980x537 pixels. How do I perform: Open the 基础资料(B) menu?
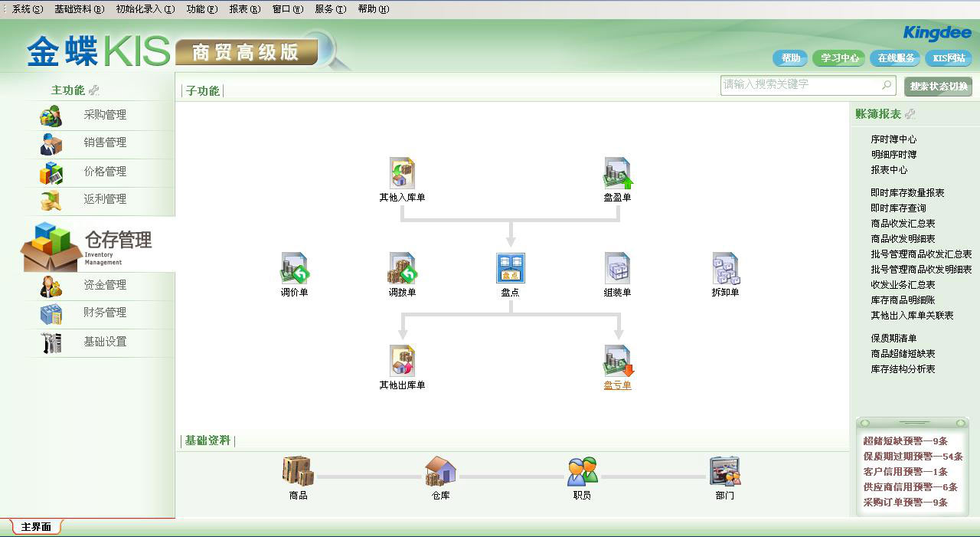pos(79,9)
